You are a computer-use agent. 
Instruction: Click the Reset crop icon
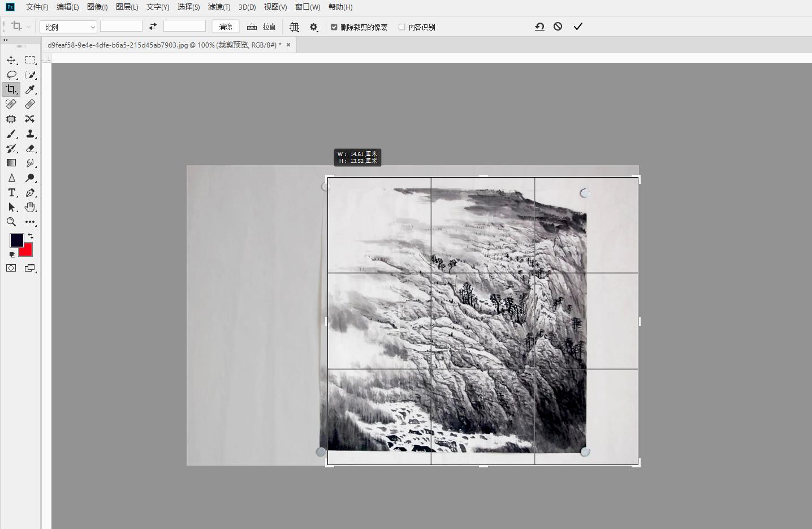(539, 27)
